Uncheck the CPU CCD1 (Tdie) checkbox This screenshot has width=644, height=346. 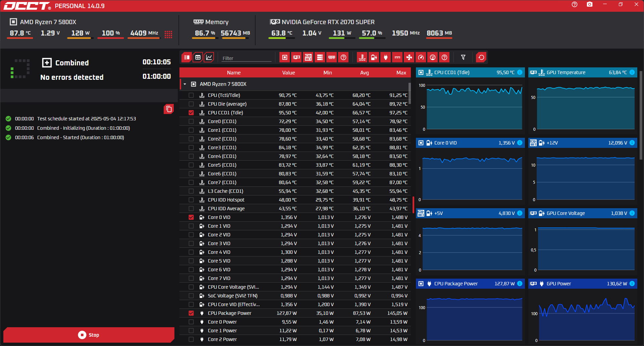pyautogui.click(x=191, y=113)
